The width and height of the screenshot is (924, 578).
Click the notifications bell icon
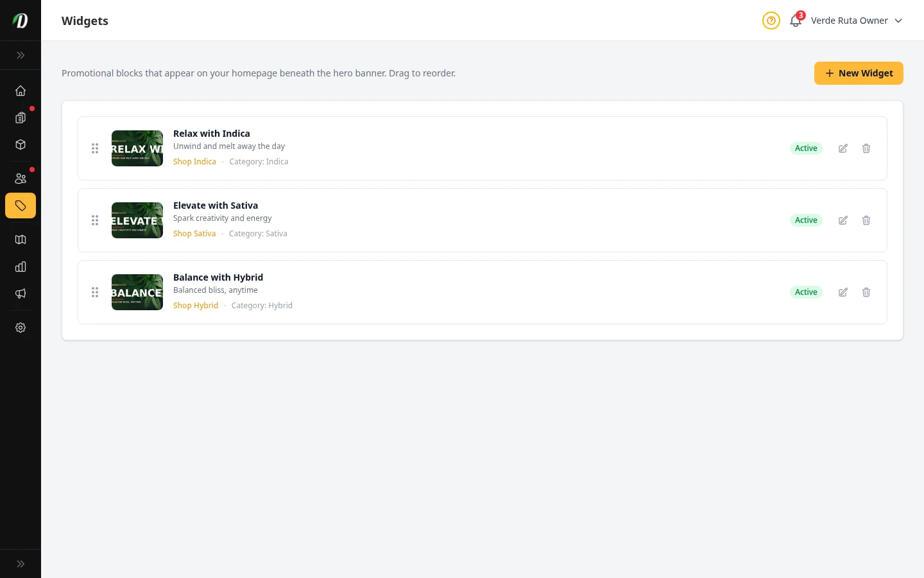click(x=796, y=21)
